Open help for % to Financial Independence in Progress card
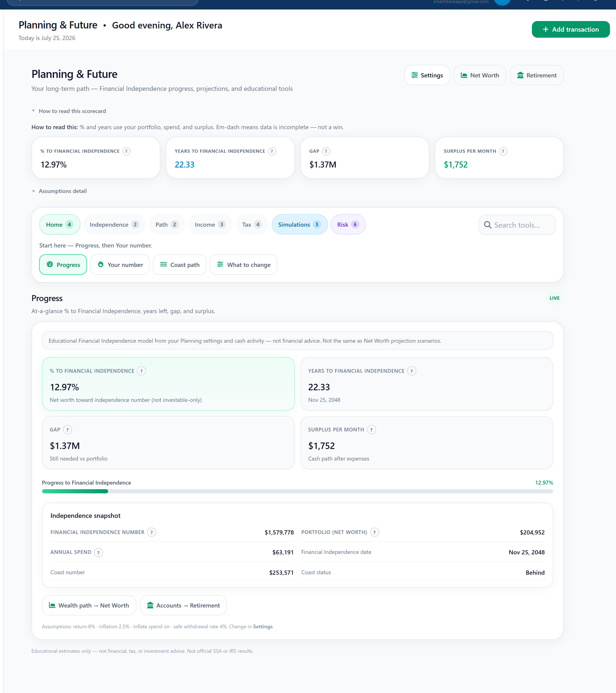This screenshot has height=693, width=616. point(141,371)
